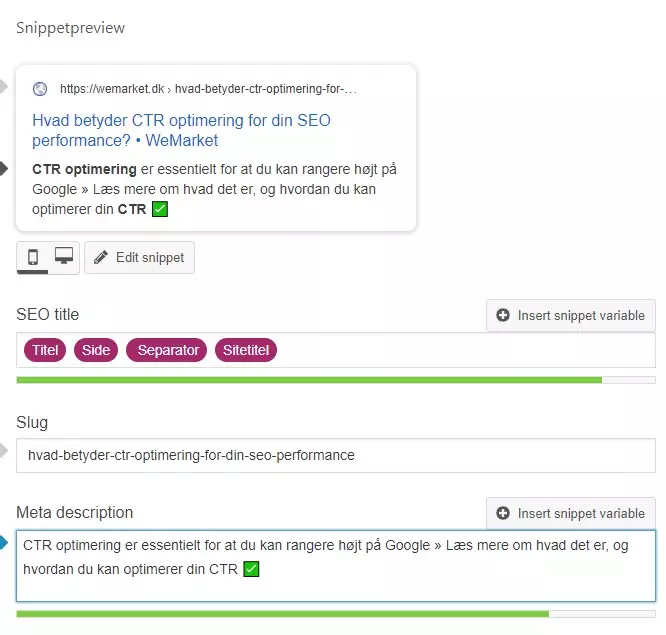Click the meta description length progress bar
The width and height of the screenshot is (666, 635).
[336, 614]
